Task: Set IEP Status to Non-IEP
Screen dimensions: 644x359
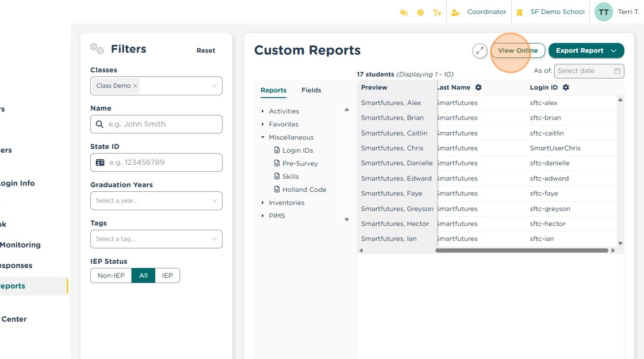Action: pyautogui.click(x=111, y=276)
